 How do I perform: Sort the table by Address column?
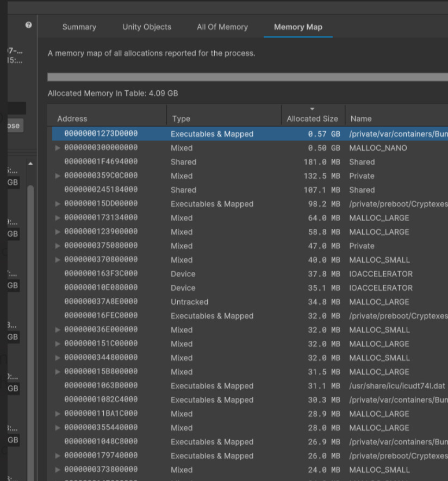(72, 118)
